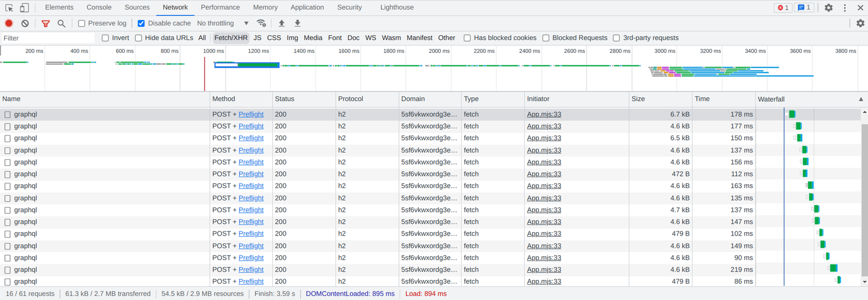
Task: Open the network conditions Wi-Fi icon
Action: (261, 23)
